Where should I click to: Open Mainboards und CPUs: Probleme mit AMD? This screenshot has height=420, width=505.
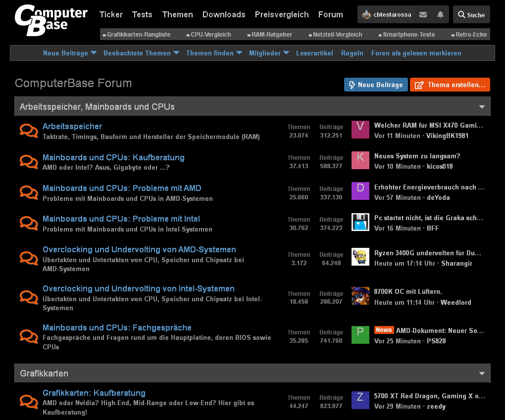(122, 188)
